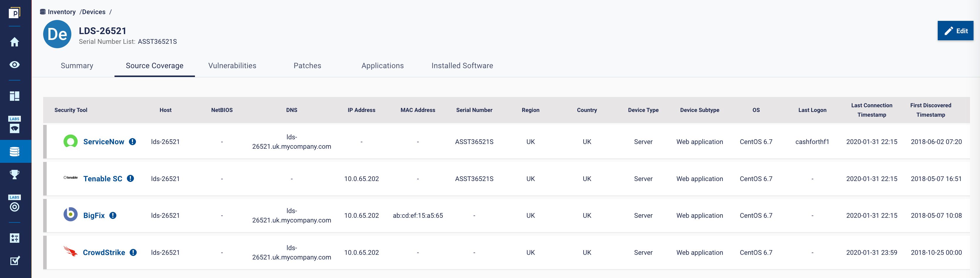This screenshot has width=980, height=278.
Task: Click the CrowdStrike falcon logo icon
Action: click(70, 251)
